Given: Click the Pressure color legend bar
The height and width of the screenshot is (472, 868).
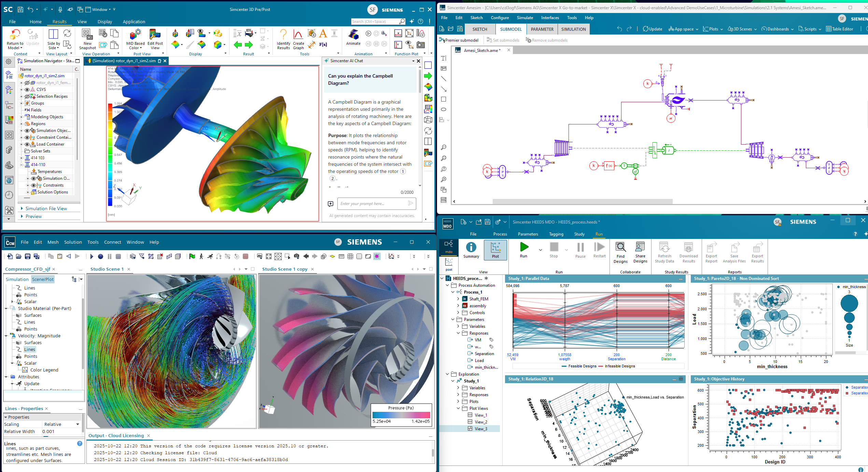Looking at the screenshot, I should 401,415.
